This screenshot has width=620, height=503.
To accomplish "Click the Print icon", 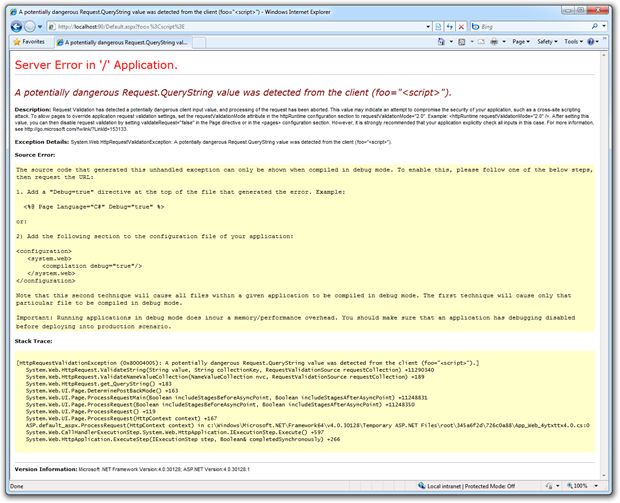I will [494, 42].
